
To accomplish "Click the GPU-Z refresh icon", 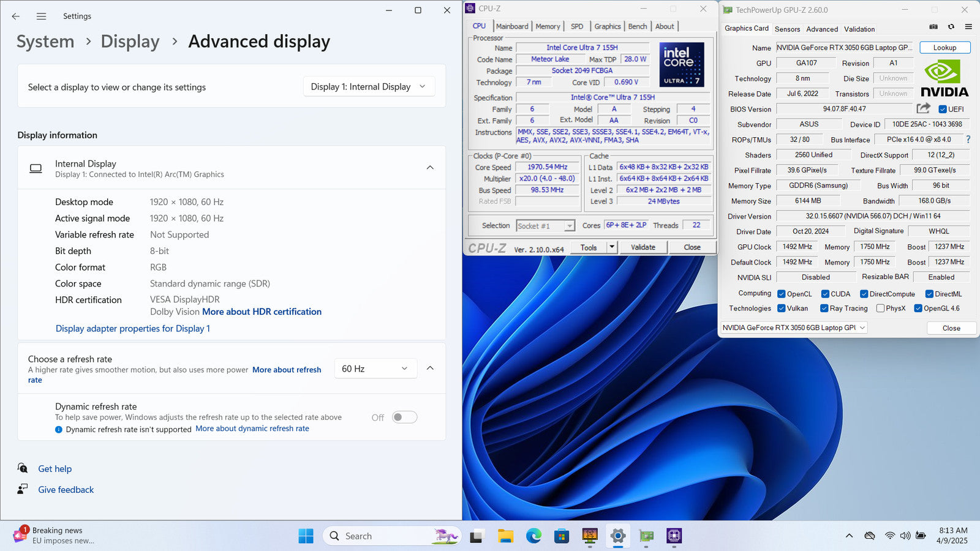I will point(951,27).
